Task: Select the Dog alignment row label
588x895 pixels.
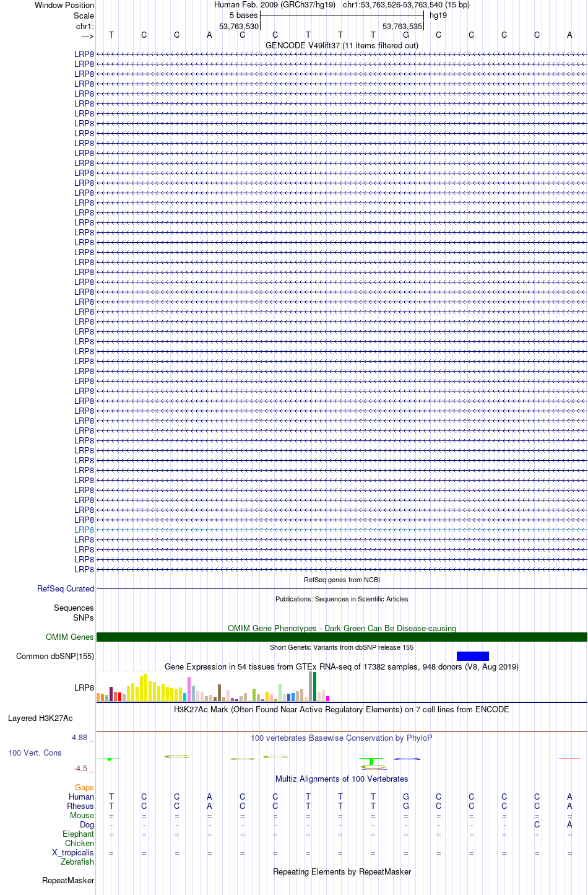Action: click(x=87, y=824)
